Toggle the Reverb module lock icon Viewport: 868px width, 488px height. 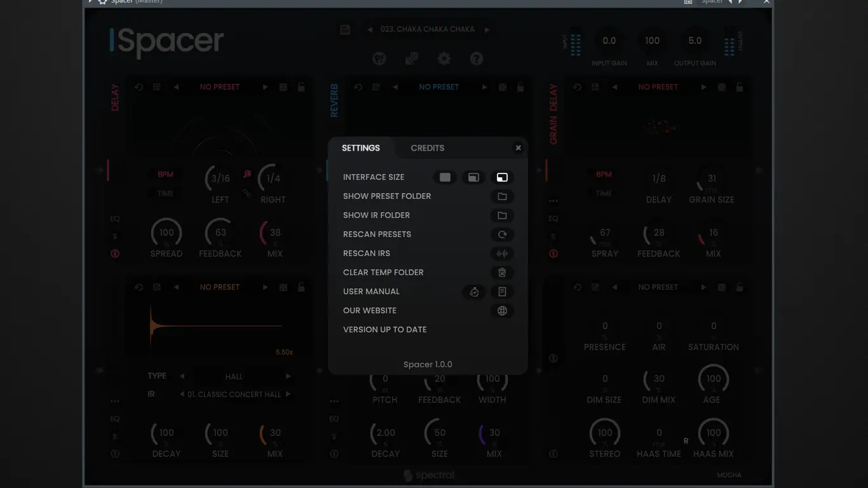pos(520,87)
